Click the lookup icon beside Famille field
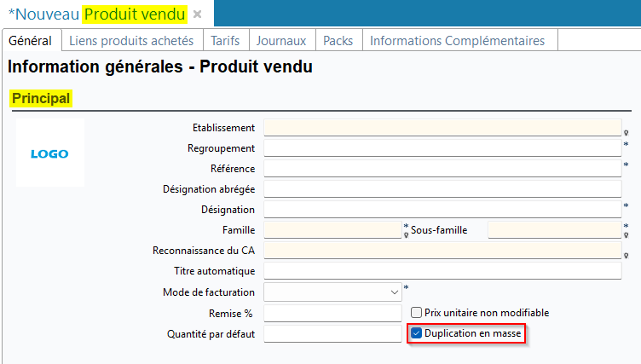Screen dimensions: 641x364 point(407,235)
